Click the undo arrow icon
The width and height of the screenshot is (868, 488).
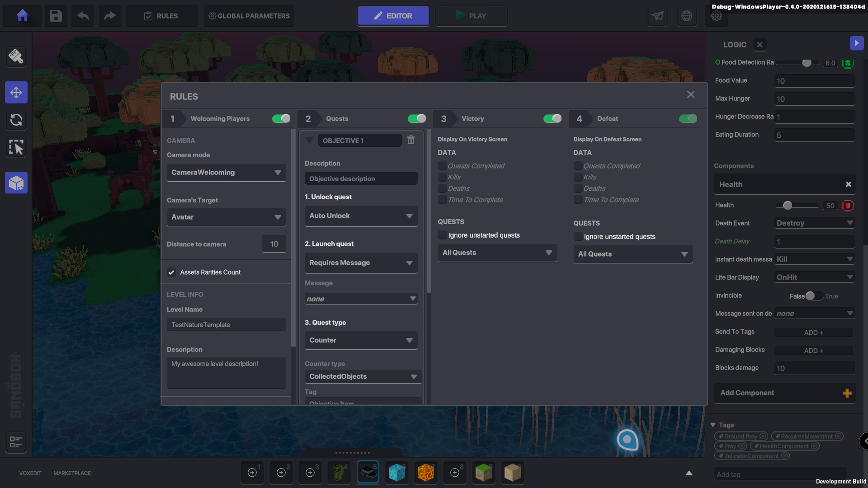point(83,16)
